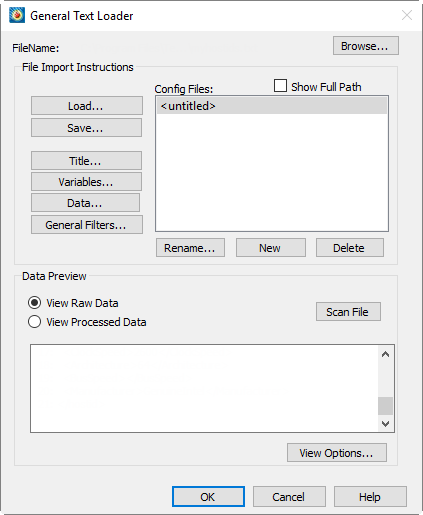Open the Variables... settings
The width and height of the screenshot is (423, 515).
coord(86,182)
